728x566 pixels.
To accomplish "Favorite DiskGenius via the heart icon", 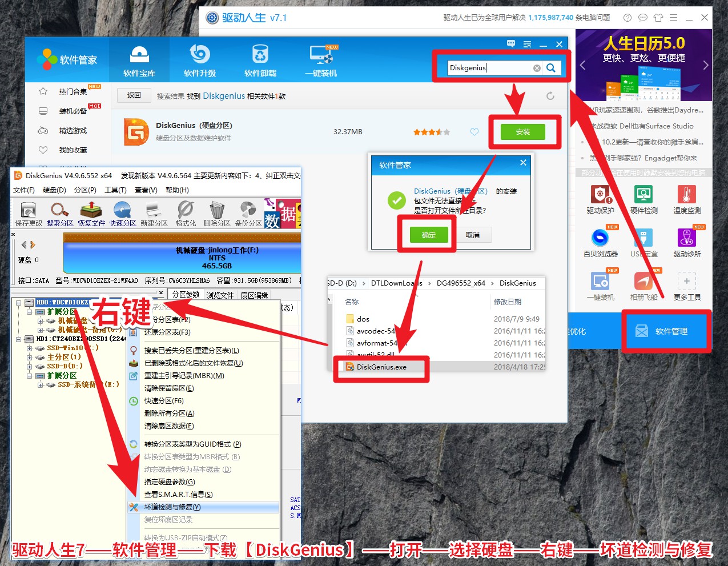I will 474,131.
